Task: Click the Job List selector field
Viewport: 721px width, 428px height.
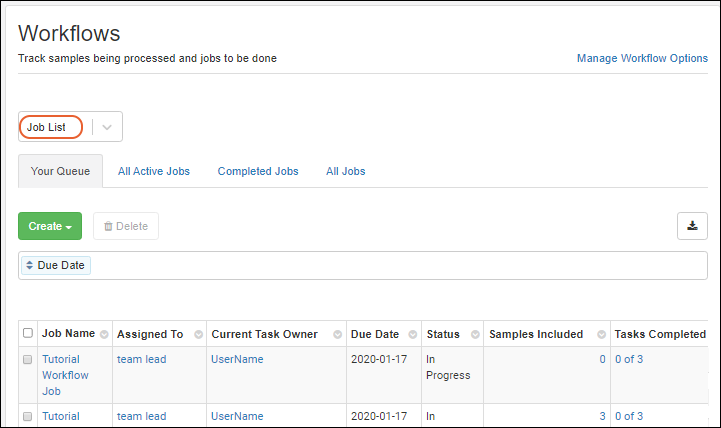Action: (50, 127)
